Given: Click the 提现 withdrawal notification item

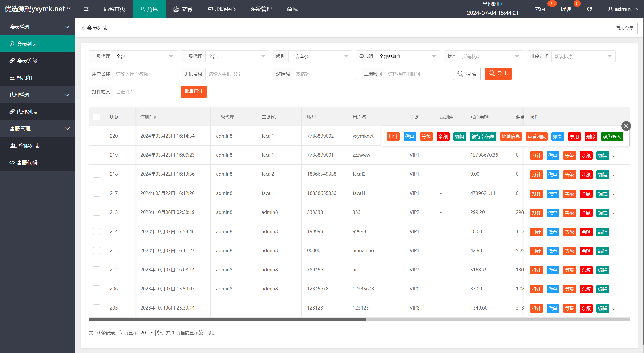Looking at the screenshot, I should pyautogui.click(x=566, y=9).
